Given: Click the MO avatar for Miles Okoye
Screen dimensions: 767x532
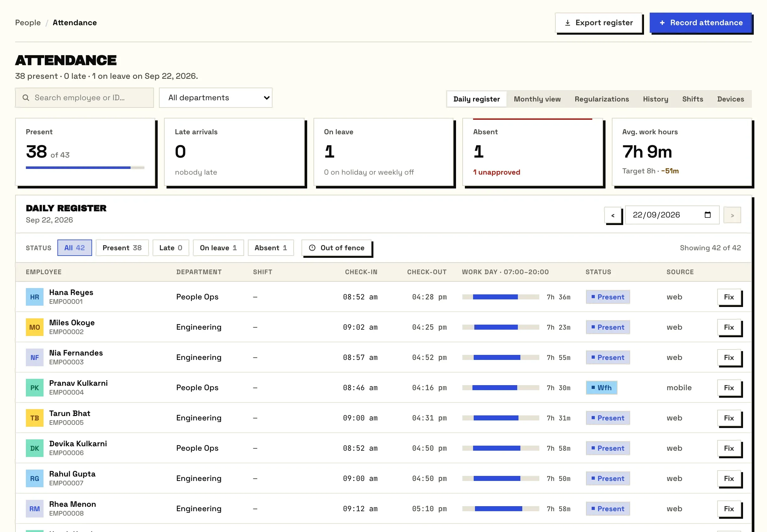Looking at the screenshot, I should 35,327.
